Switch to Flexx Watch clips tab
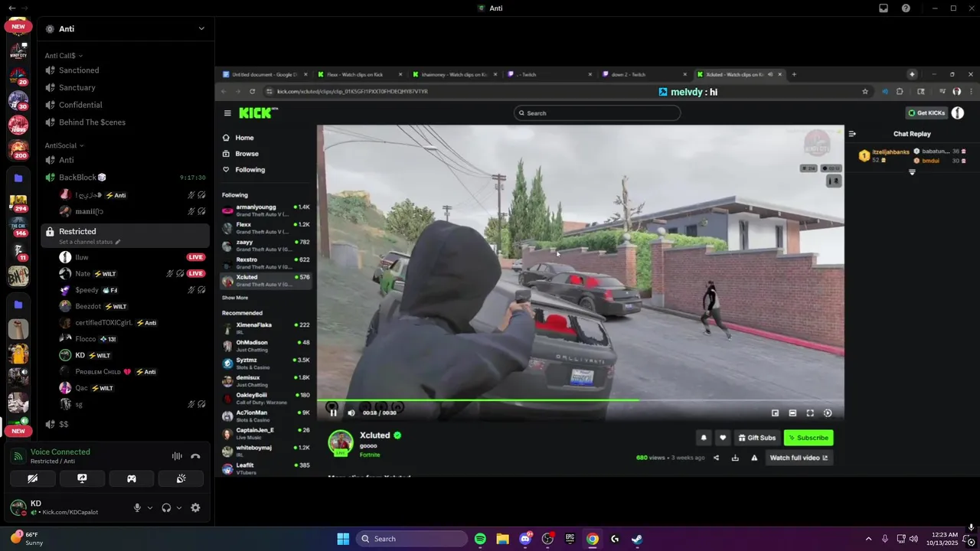980x551 pixels. click(360, 74)
